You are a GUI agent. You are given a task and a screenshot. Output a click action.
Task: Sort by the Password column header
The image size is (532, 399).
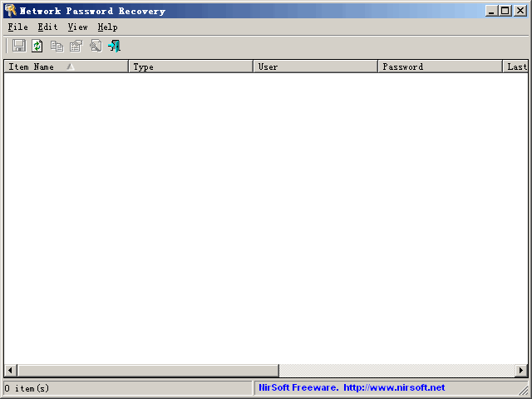coord(440,66)
